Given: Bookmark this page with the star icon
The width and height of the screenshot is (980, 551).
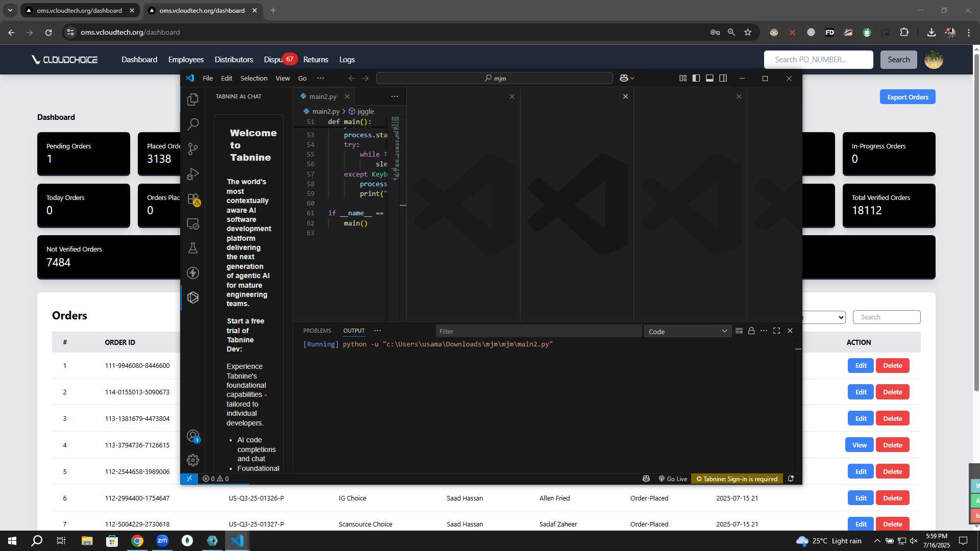Looking at the screenshot, I should (x=748, y=32).
